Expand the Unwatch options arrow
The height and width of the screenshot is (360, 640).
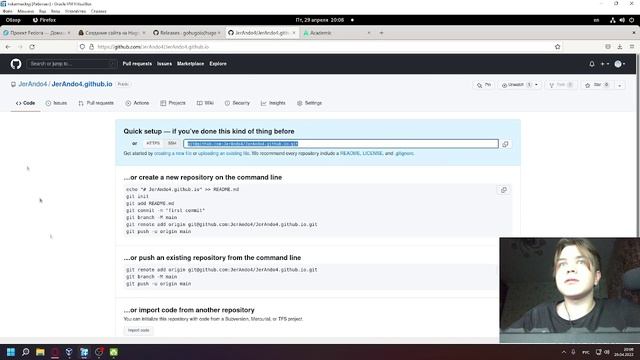537,85
